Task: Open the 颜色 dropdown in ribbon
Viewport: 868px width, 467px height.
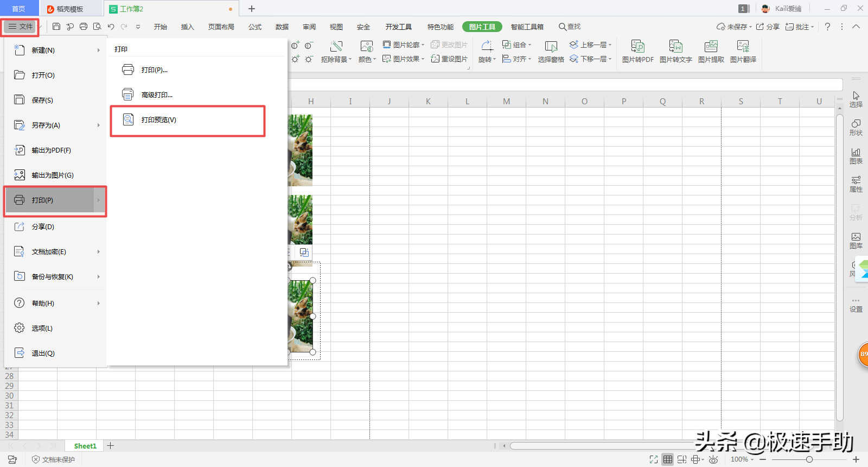Action: [367, 52]
